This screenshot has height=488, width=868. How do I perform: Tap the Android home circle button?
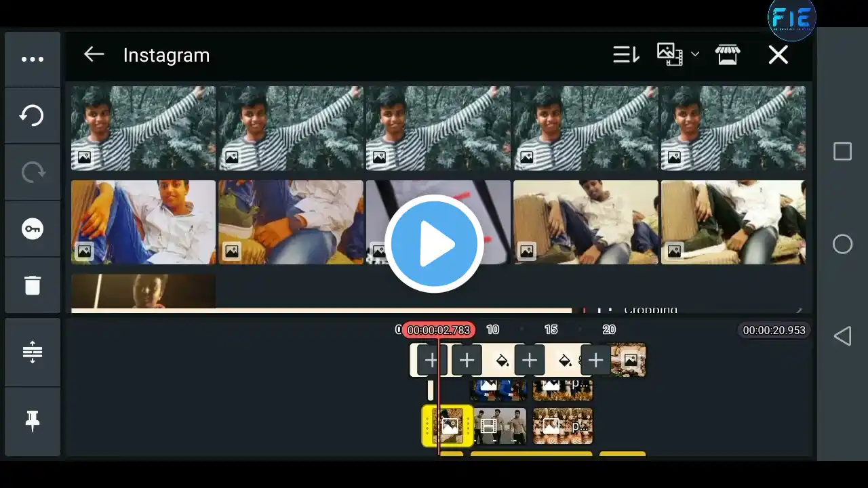pyautogui.click(x=842, y=244)
